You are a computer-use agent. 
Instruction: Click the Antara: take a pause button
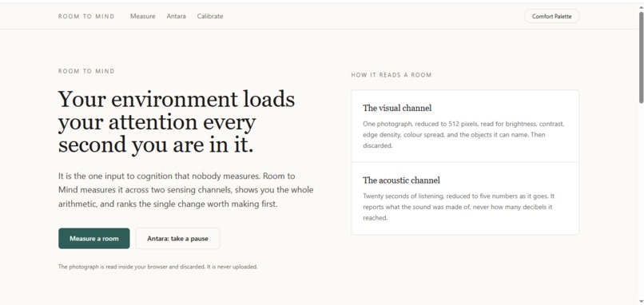pos(178,239)
